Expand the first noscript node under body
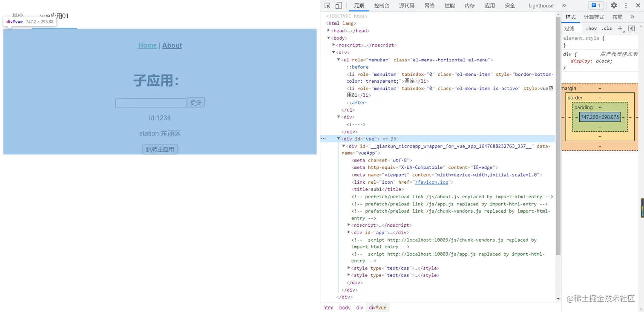Image resolution: width=644 pixels, height=312 pixels. point(334,45)
